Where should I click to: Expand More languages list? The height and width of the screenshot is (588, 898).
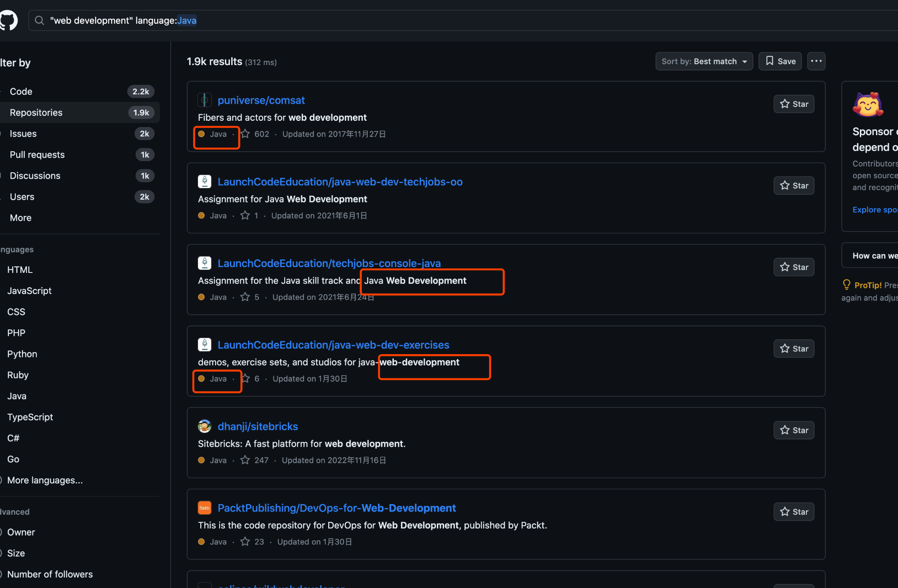(x=45, y=480)
